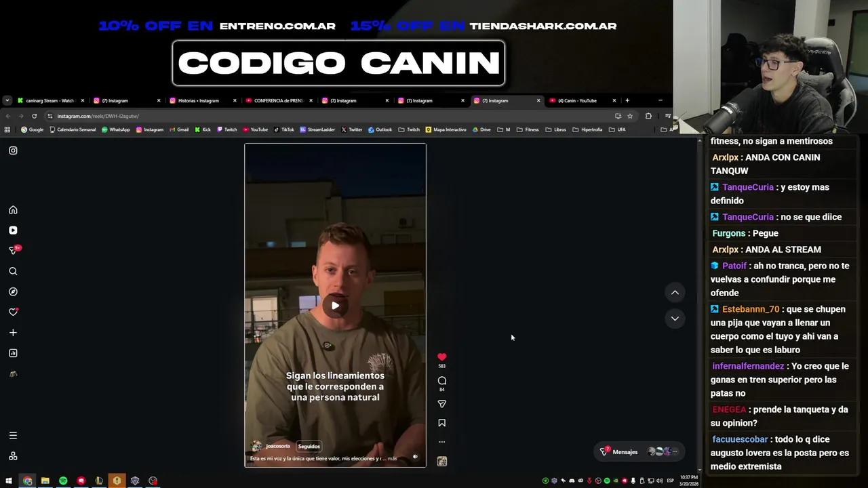Viewport: 868px width, 488px height.
Task: Open the TikTok bookmark
Action: pos(284,129)
